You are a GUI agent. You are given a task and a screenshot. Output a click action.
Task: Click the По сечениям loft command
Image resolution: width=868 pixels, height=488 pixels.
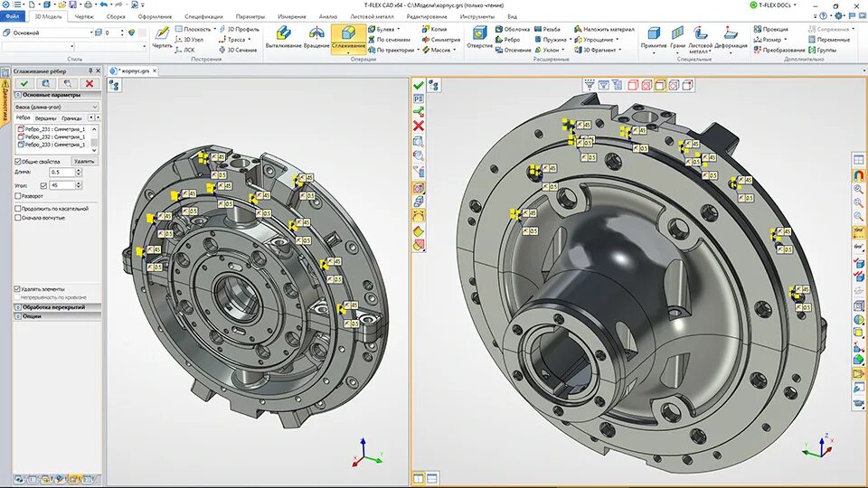[389, 39]
